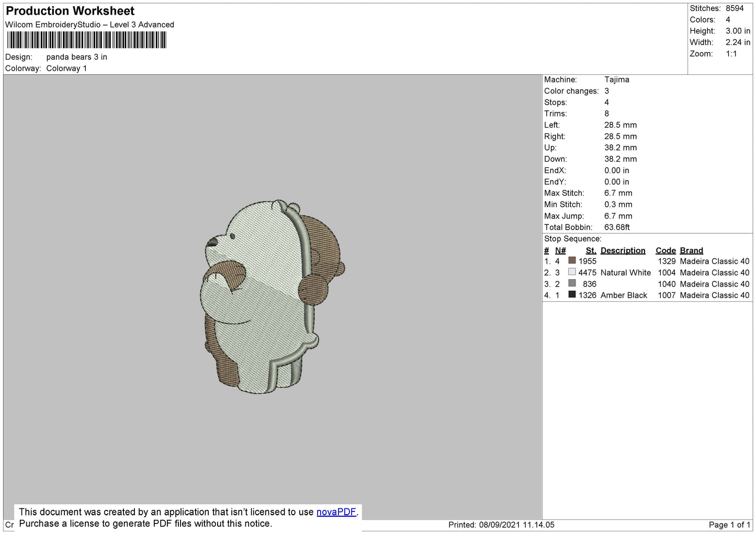756x534 pixels.
Task: Click the 'Amber Black' description
Action: click(x=624, y=296)
